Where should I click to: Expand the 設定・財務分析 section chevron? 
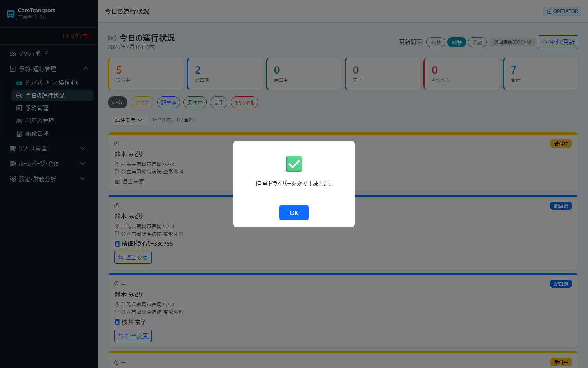[82, 179]
